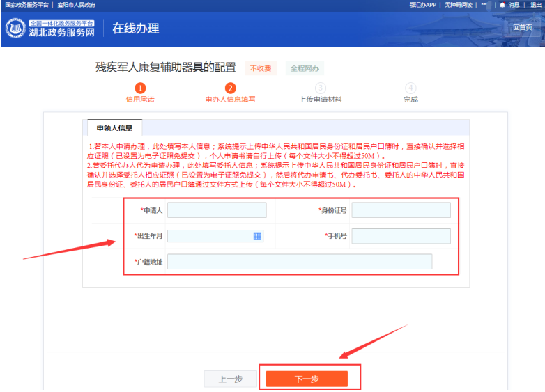This screenshot has height=392, width=545.
Task: Open the 无障碍阅读 accessibility link
Action: point(459,5)
